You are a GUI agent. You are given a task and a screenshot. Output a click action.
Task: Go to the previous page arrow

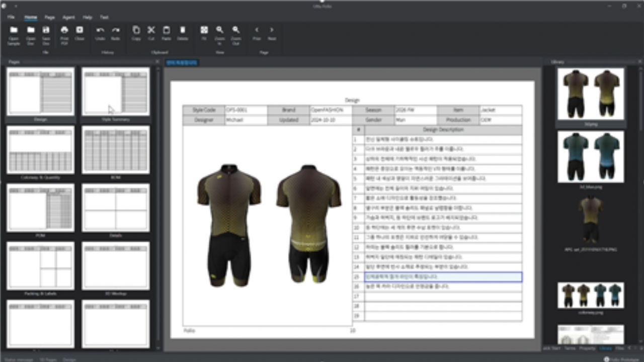[257, 31]
